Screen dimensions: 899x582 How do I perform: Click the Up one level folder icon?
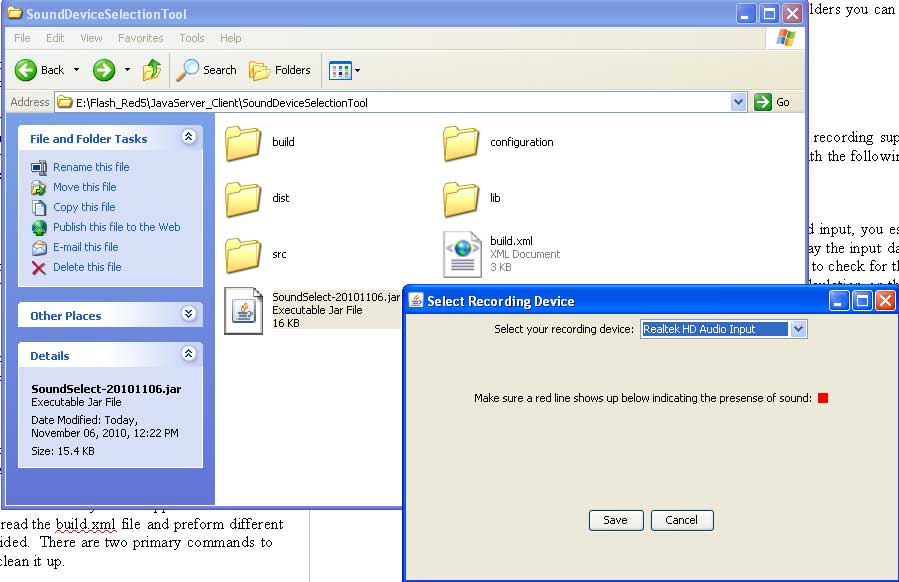pyautogui.click(x=151, y=70)
